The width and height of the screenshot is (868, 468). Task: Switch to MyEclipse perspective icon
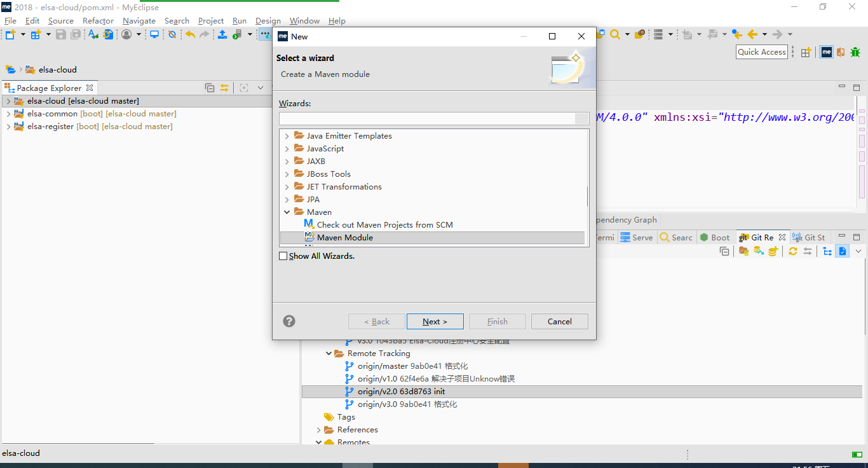coord(827,52)
